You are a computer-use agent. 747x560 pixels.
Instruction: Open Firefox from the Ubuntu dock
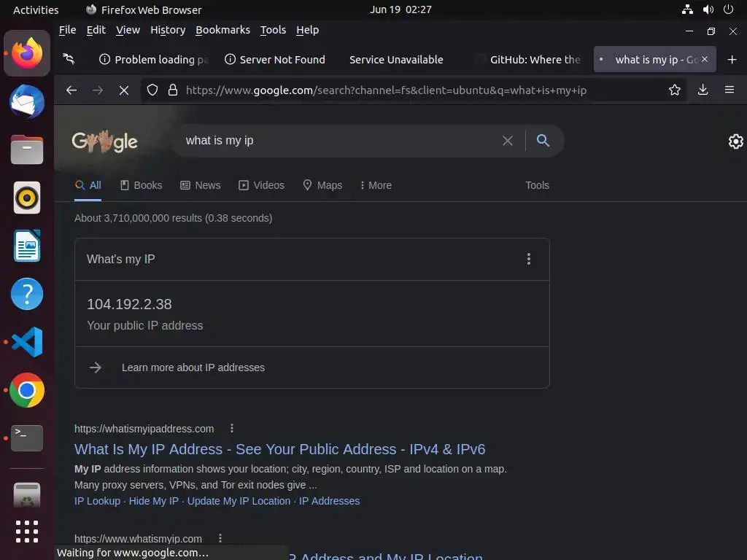(27, 52)
